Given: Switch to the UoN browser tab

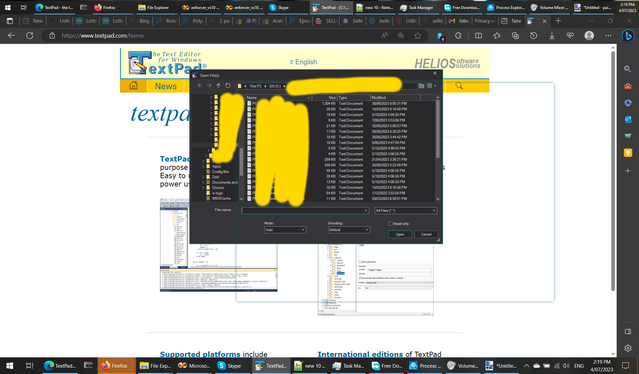Looking at the screenshot, I should (61, 21).
